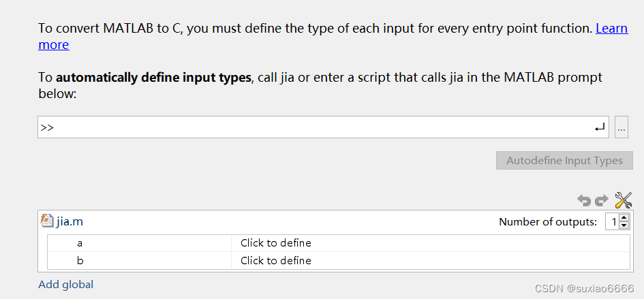Open the wrench and screwdriver settings icon

click(x=623, y=200)
